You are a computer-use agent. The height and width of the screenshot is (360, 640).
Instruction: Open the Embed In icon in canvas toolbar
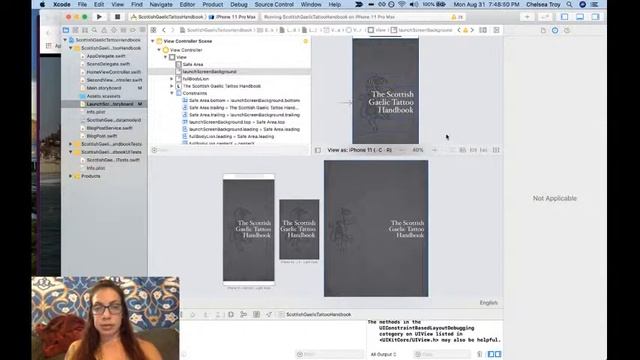496,150
